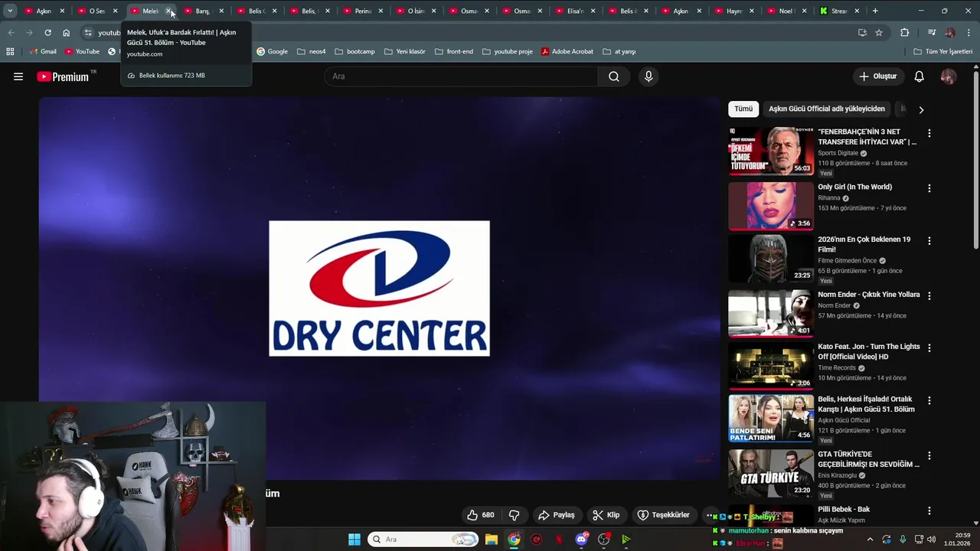Bookmark this page with the star
The width and height of the screenshot is (980, 551).
[x=879, y=33]
